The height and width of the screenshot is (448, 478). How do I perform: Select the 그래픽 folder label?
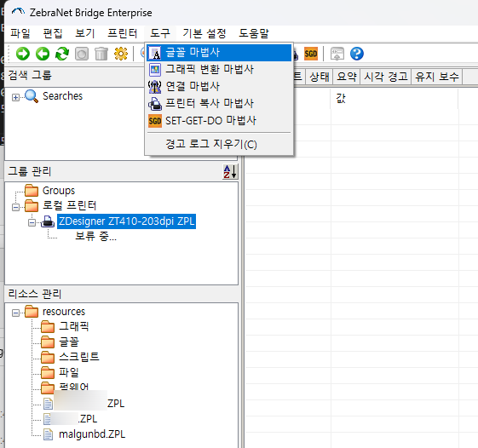74,326
